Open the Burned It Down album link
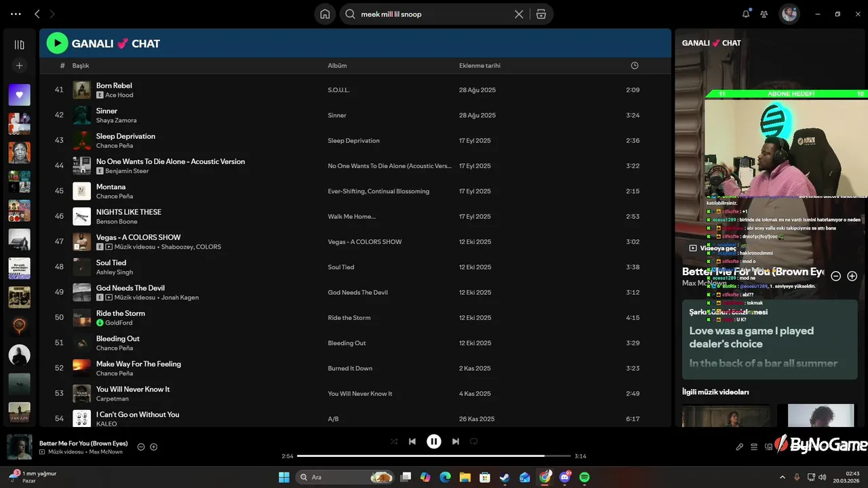868x488 pixels. click(x=350, y=369)
